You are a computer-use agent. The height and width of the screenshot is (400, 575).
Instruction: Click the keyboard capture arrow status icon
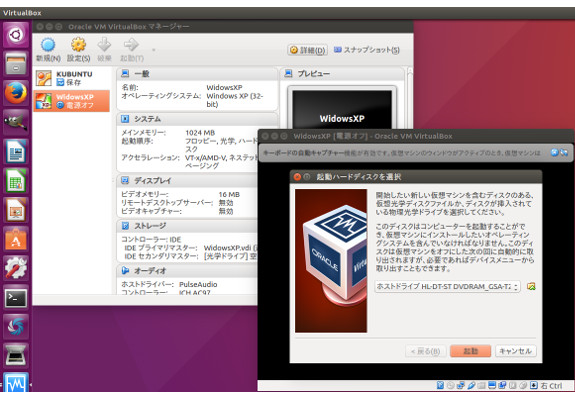pos(534,385)
